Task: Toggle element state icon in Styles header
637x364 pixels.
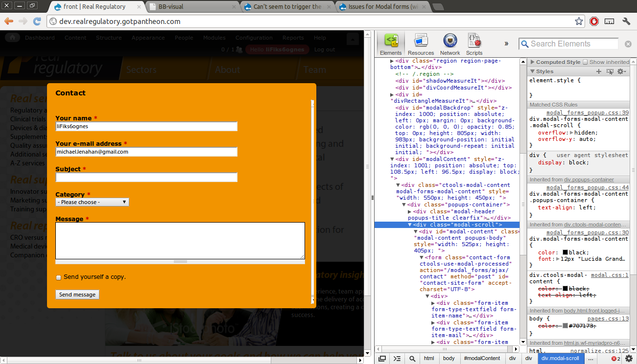Action: [610, 71]
